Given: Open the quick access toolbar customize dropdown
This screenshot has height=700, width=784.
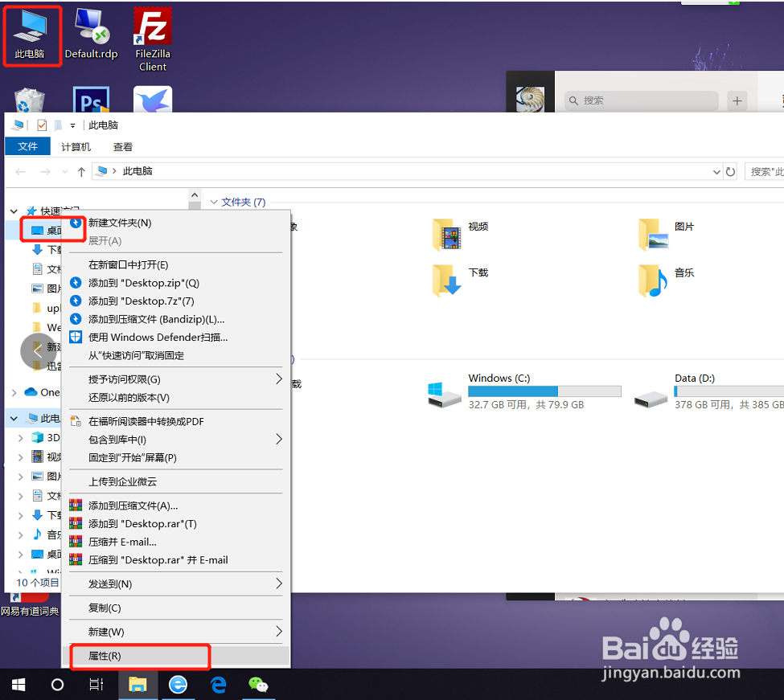Looking at the screenshot, I should pos(72,125).
